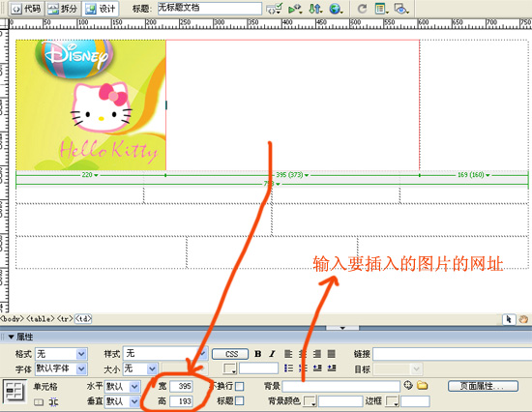Click the text outdent icon
Viewport: 532px width, 412px height.
pyautogui.click(x=317, y=368)
